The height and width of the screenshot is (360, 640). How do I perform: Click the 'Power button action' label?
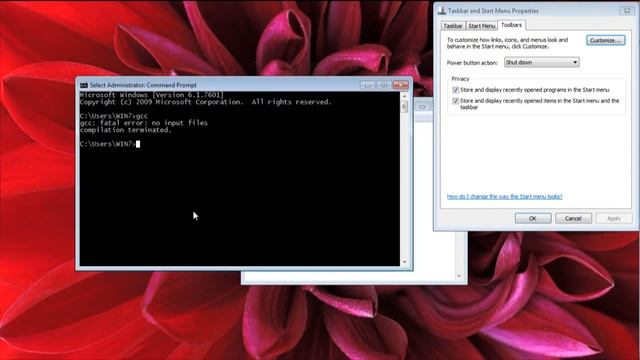pyautogui.click(x=472, y=63)
